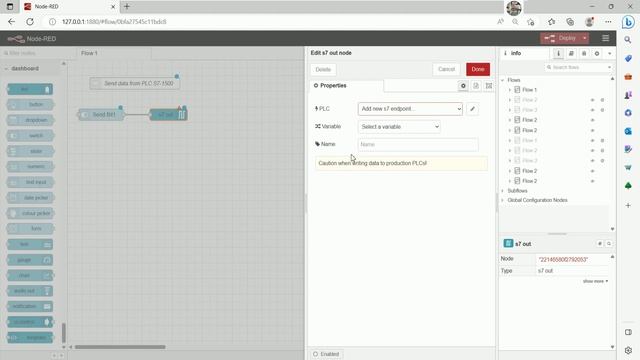The height and width of the screenshot is (360, 640).
Task: Click the show more link in node info
Action: click(x=595, y=281)
